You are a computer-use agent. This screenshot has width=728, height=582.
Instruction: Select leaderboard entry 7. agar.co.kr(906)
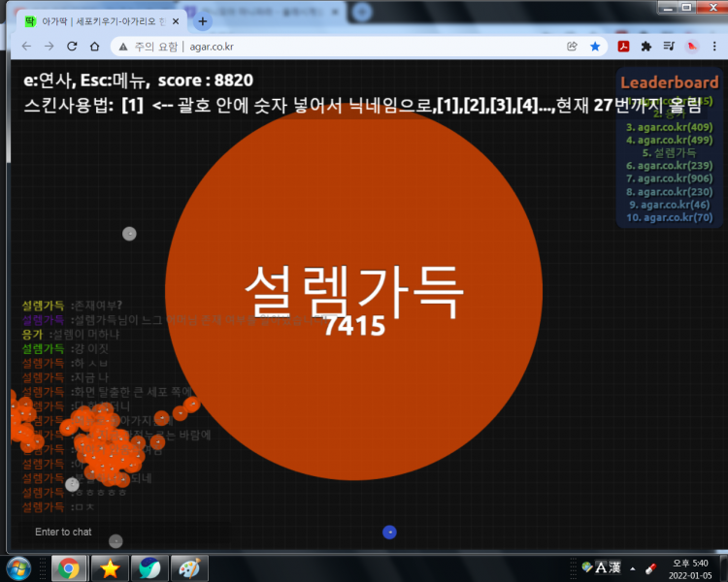(x=669, y=178)
